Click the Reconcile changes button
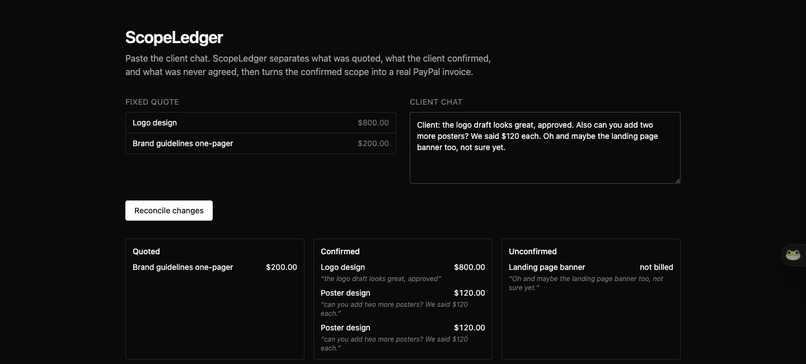806x364 pixels. coord(169,210)
